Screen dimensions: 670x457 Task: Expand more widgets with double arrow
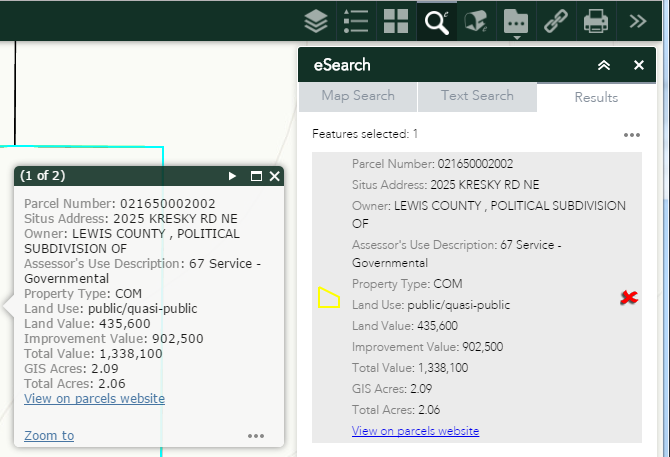(x=638, y=21)
